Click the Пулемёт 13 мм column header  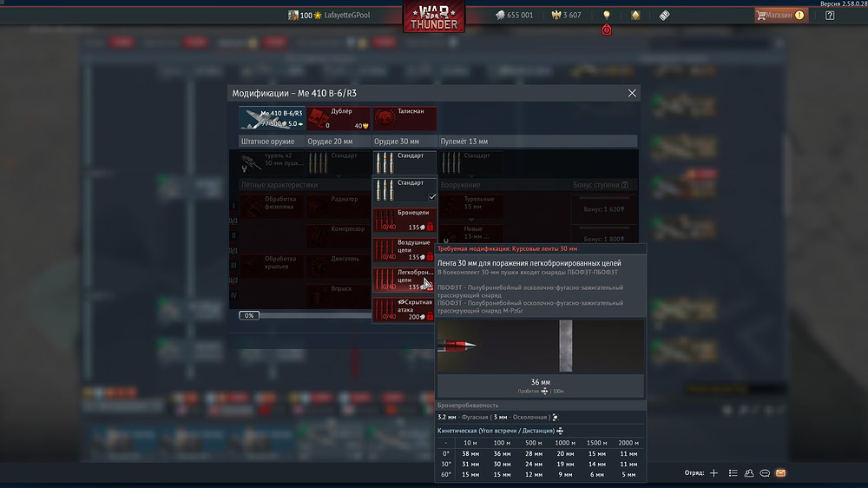click(537, 142)
